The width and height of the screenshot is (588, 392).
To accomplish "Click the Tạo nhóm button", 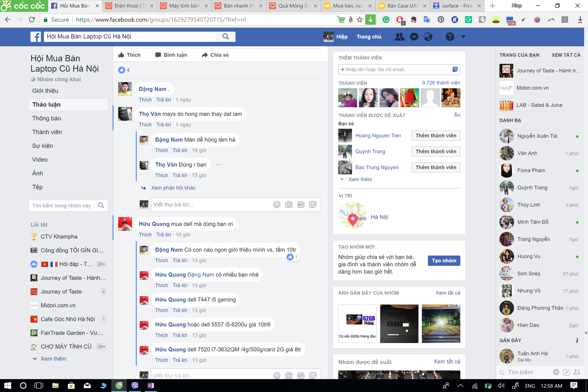I will (444, 260).
